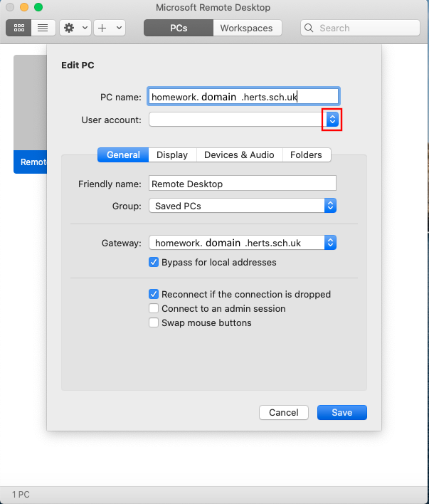The height and width of the screenshot is (504, 429).
Task: Open the Display tab
Action: click(x=172, y=155)
